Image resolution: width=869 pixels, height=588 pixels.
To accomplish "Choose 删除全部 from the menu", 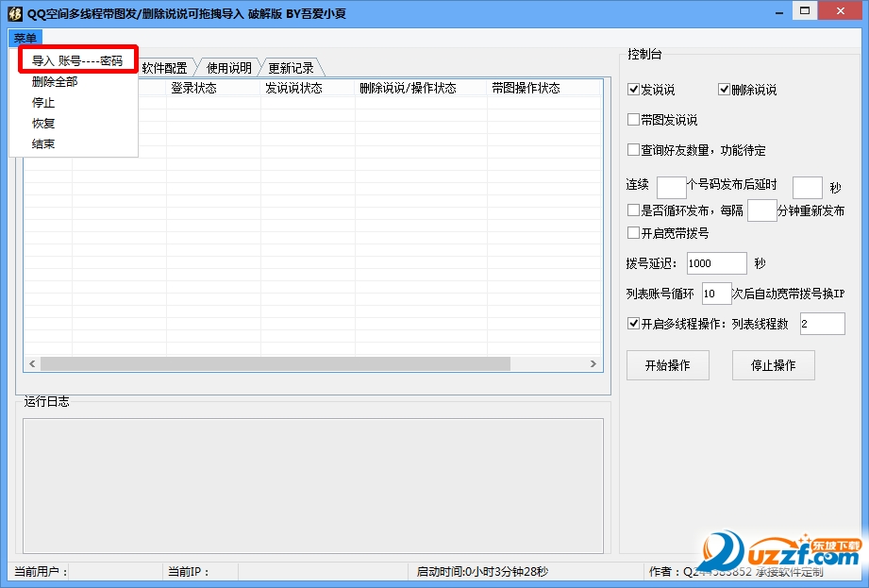I will pyautogui.click(x=55, y=82).
